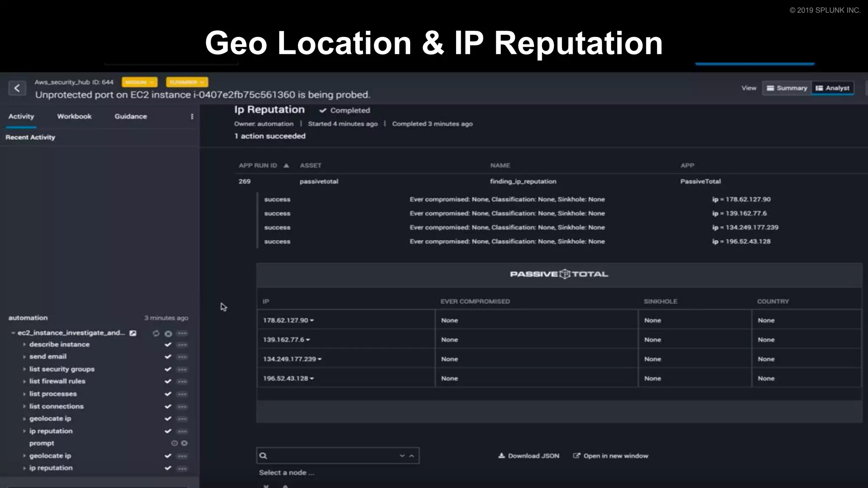
Task: Open the MEDIUM severity dropdown
Action: (x=139, y=82)
